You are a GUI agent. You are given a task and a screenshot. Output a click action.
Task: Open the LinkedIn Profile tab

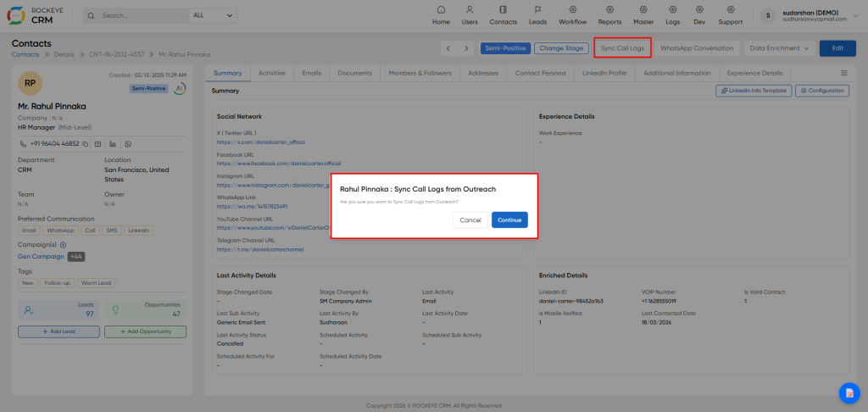[x=604, y=73]
